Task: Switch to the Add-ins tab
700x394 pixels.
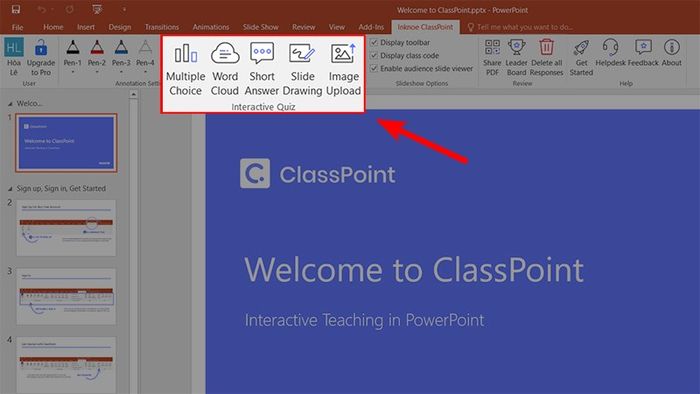Action: pyautogui.click(x=371, y=27)
